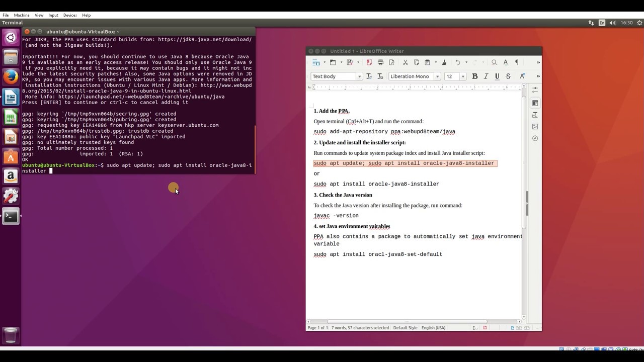Click the Strikethrough formatting icon
The width and height of the screenshot is (644, 362).
click(x=508, y=76)
